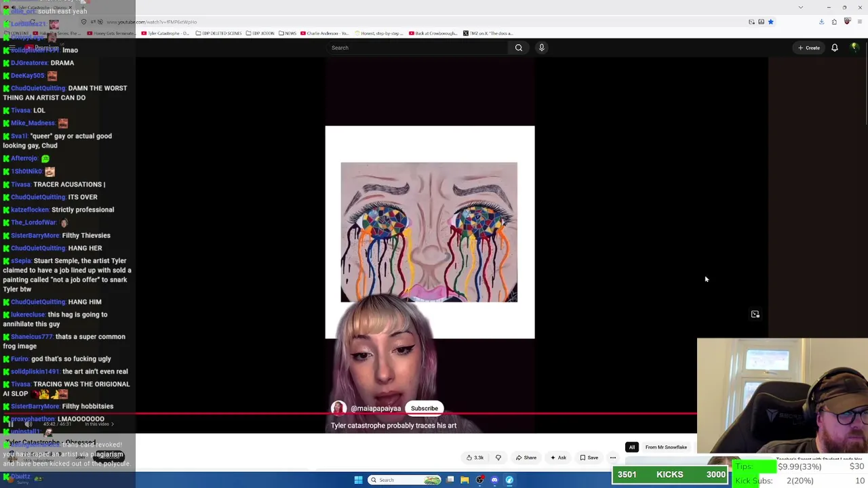The image size is (868, 488).
Task: Click the YouTube Create button
Action: pyautogui.click(x=809, y=47)
